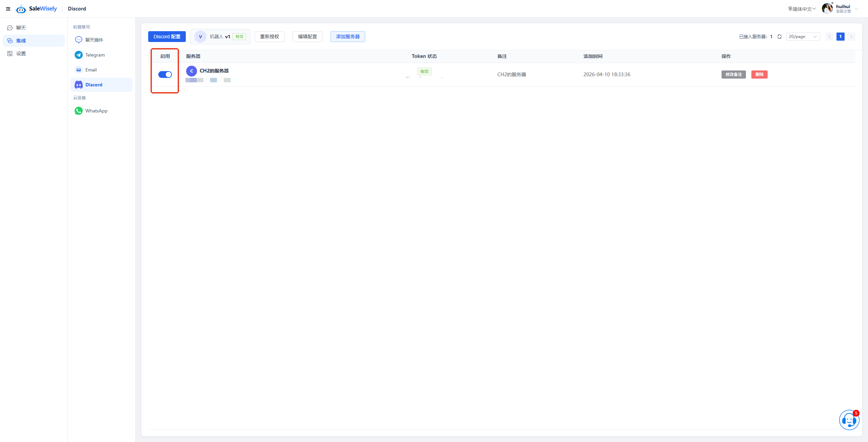
Task: Click the Telegram paper-plane icon
Action: point(79,55)
